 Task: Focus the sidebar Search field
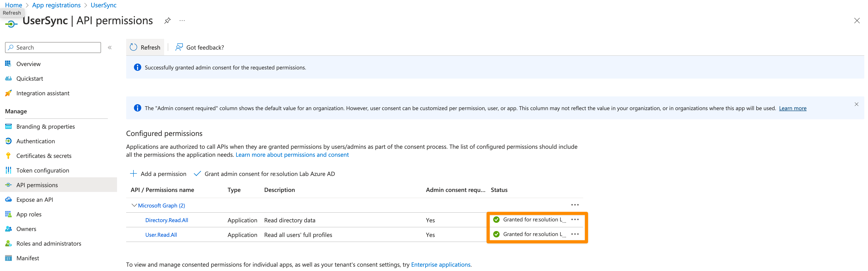53,48
